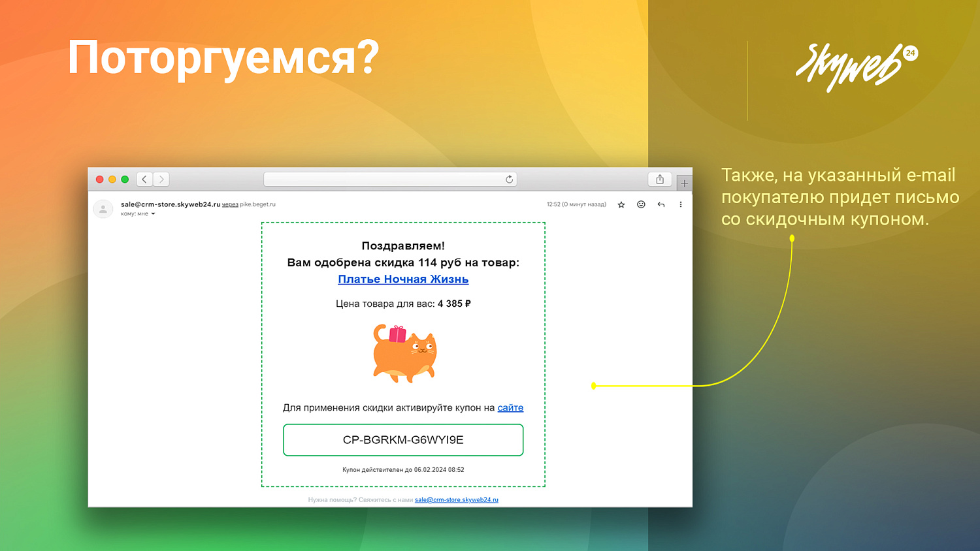The width and height of the screenshot is (980, 551).
Task: Click the pike.beget.ru sender domain text
Action: pos(258,204)
